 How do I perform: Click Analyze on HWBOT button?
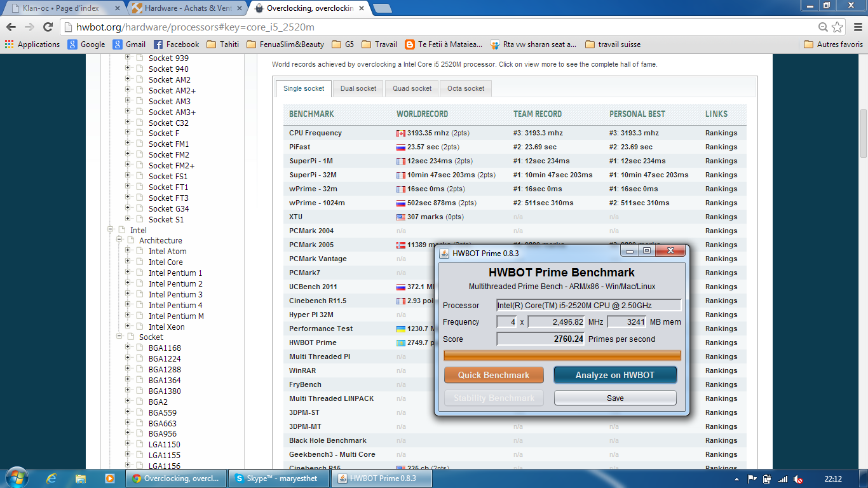coord(615,375)
